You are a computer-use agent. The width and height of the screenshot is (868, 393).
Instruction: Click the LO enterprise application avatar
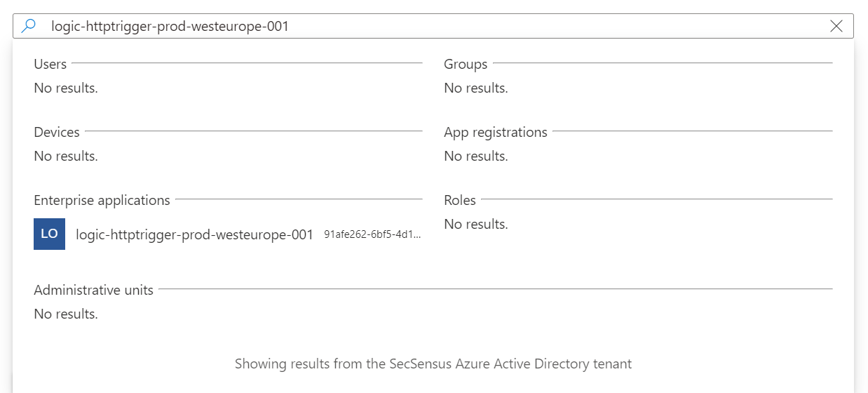49,234
